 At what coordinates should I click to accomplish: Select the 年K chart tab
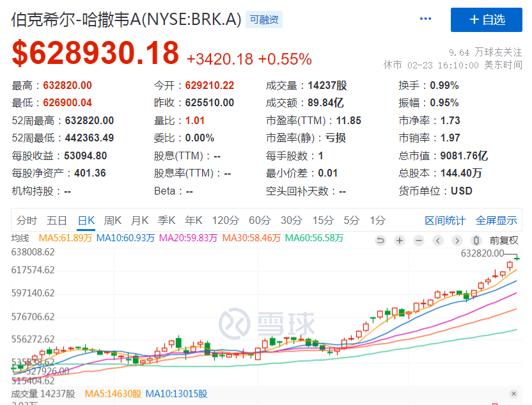[x=194, y=220]
